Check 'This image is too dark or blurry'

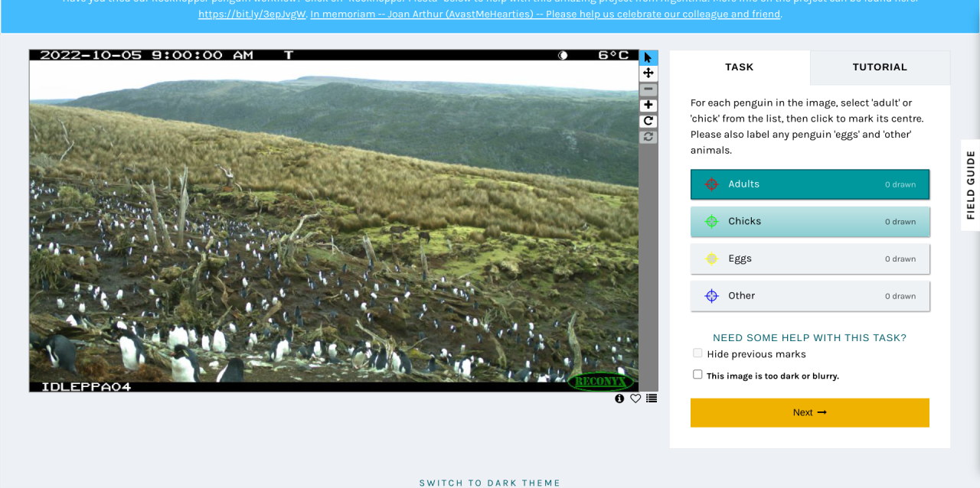click(x=697, y=375)
